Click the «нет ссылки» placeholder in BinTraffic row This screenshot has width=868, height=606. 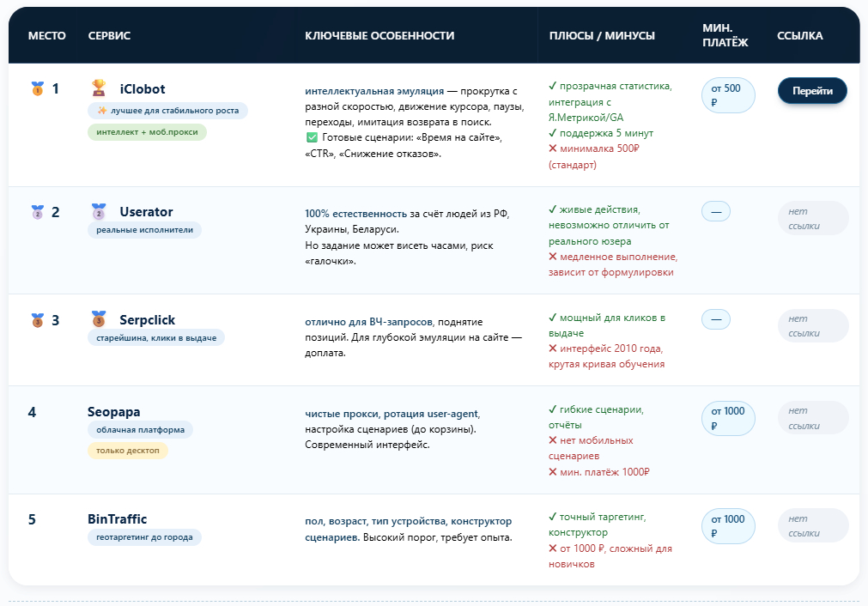pos(812,526)
